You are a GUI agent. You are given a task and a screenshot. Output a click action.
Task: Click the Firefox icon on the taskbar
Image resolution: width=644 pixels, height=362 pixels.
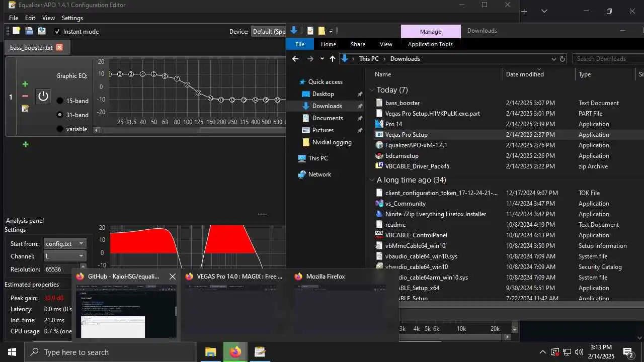(x=235, y=352)
